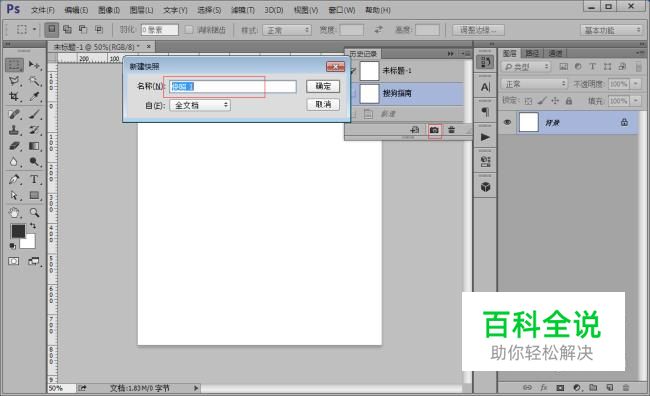Toggle Quick Mask mode
This screenshot has height=396, width=650.
14,261
